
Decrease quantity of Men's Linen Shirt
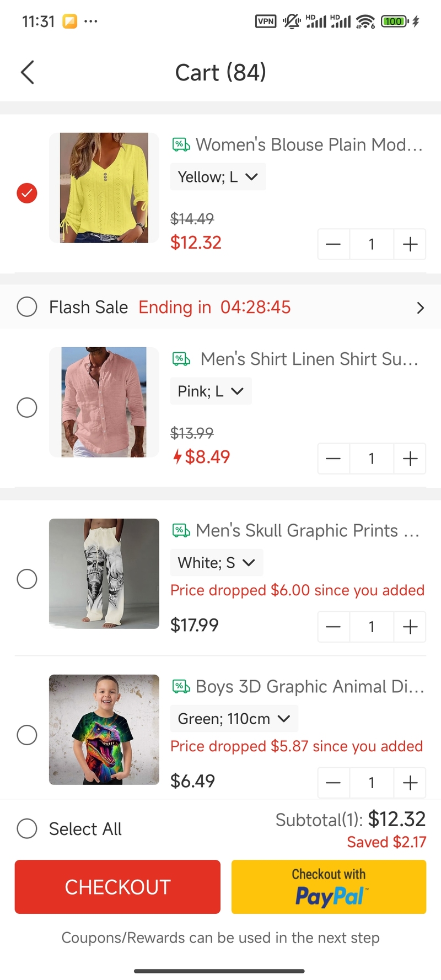[x=334, y=459]
